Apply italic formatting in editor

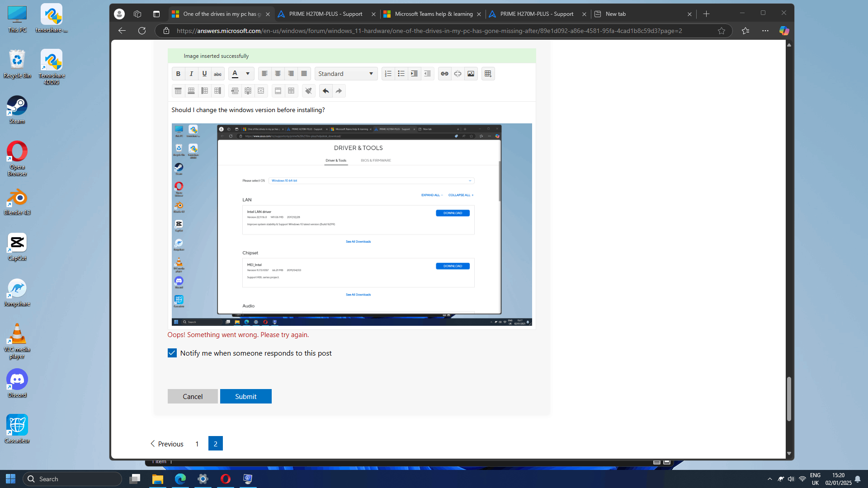191,74
